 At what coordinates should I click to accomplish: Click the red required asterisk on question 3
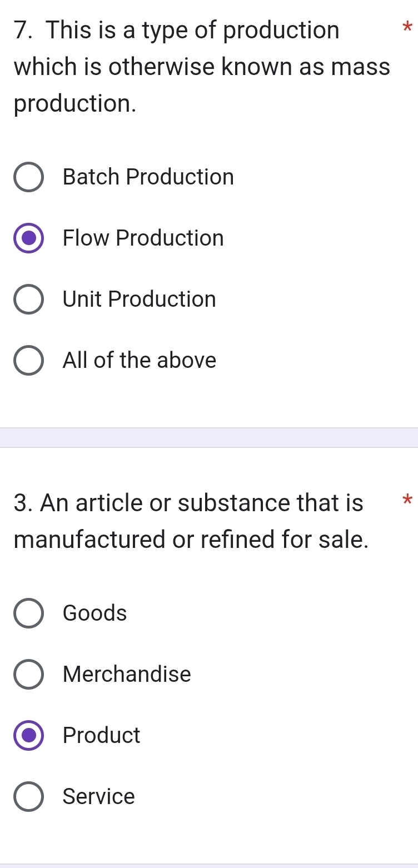pos(407,484)
